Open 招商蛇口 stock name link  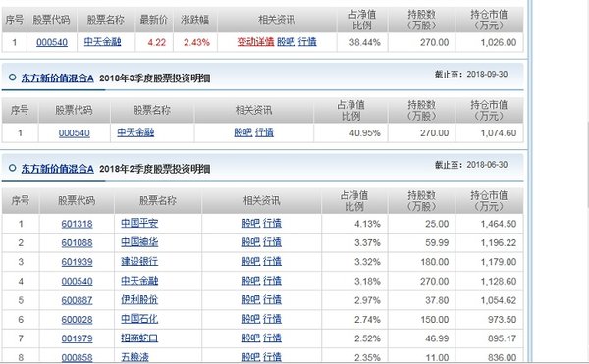tap(139, 338)
